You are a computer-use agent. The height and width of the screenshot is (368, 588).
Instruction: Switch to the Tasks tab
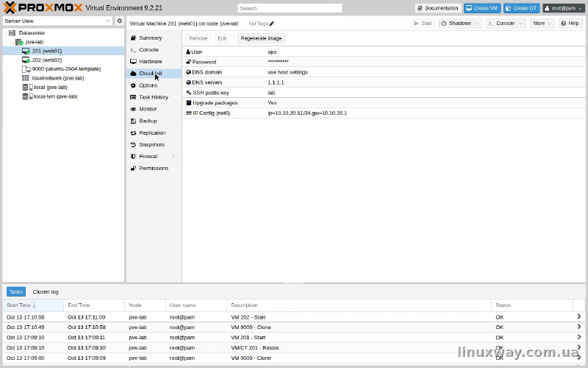click(16, 291)
